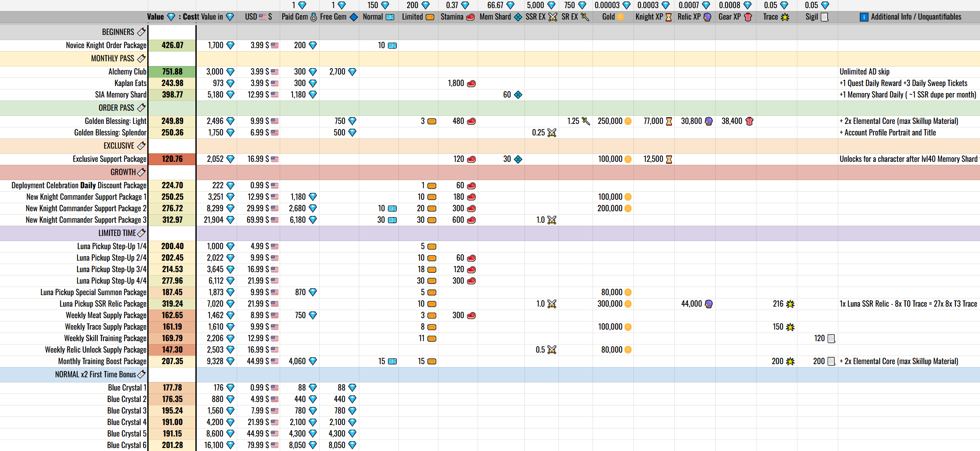Select the green 751.88 value cell
Viewport: 980px width, 451px height.
(x=172, y=72)
